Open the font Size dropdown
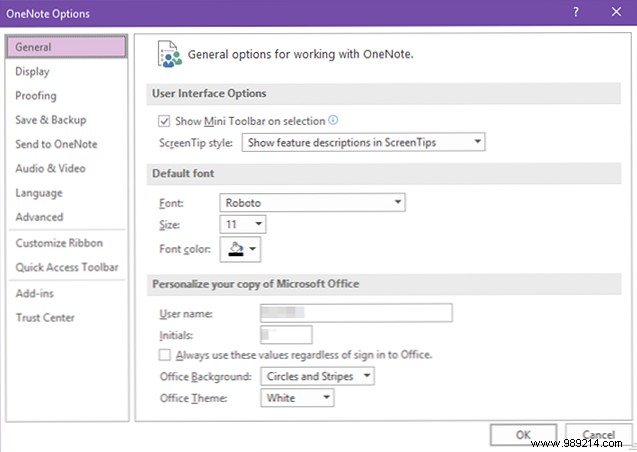 coord(243,224)
